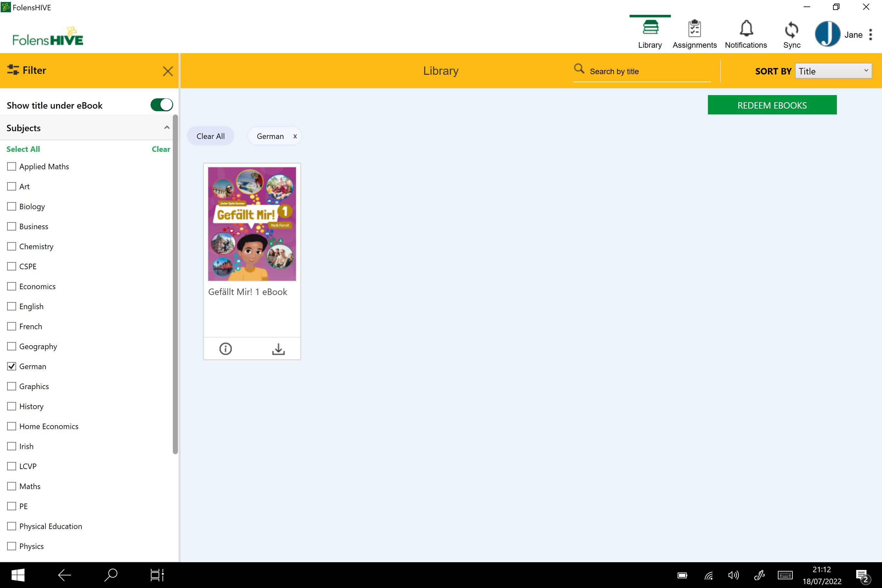Collapse the Subjects section chevron
The width and height of the screenshot is (882, 588).
point(167,128)
